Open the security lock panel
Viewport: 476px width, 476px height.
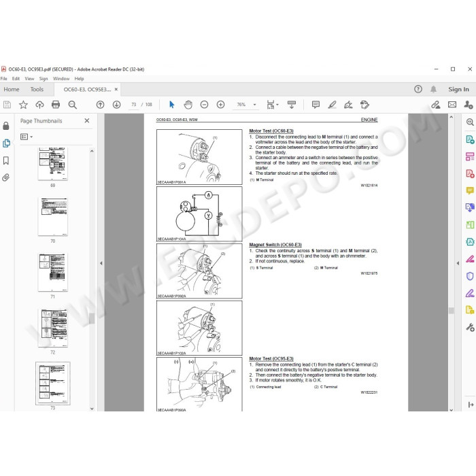(6, 126)
